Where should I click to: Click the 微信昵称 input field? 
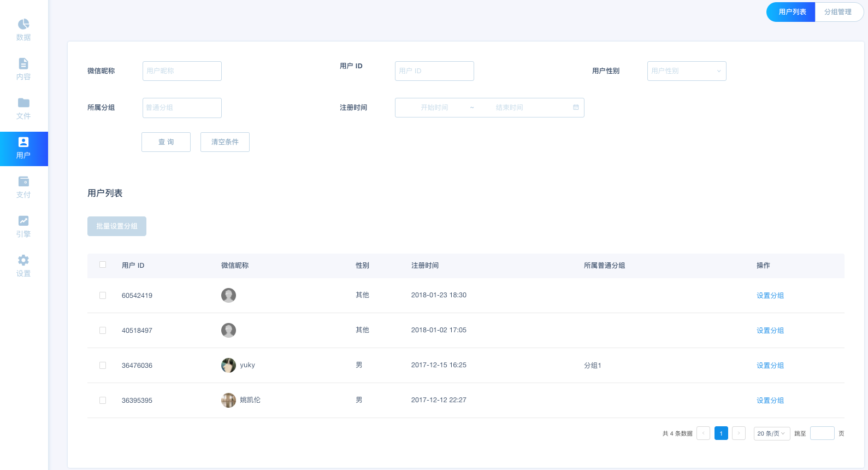click(182, 71)
